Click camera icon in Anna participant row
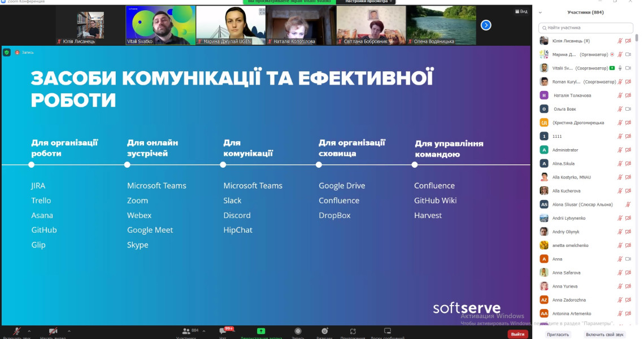The height and width of the screenshot is (339, 644). coord(628,259)
